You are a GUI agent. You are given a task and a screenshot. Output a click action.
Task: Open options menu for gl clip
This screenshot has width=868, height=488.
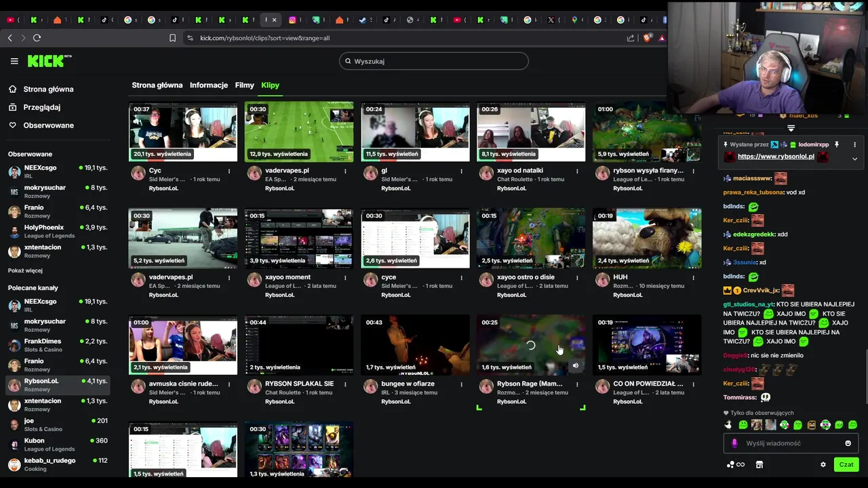point(461,171)
